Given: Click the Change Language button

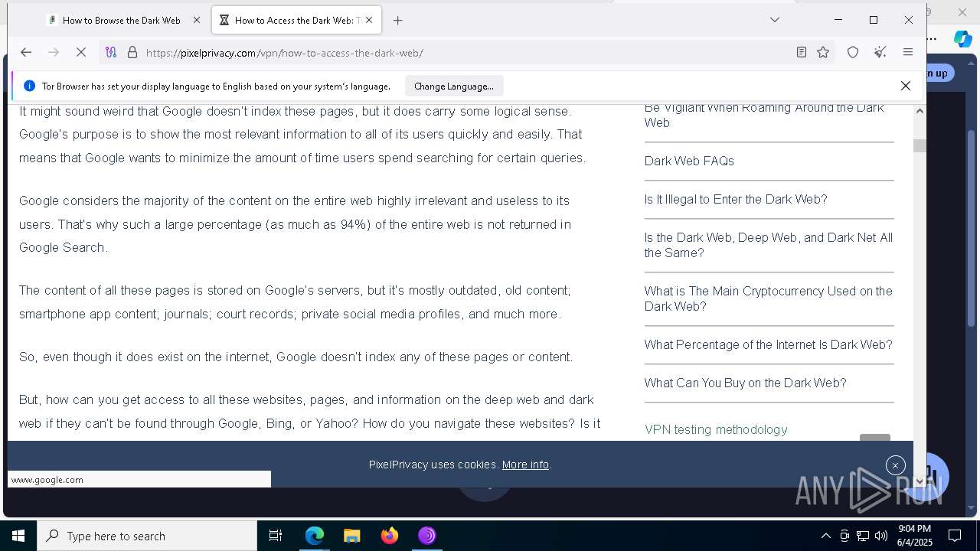Looking at the screenshot, I should pyautogui.click(x=454, y=86).
